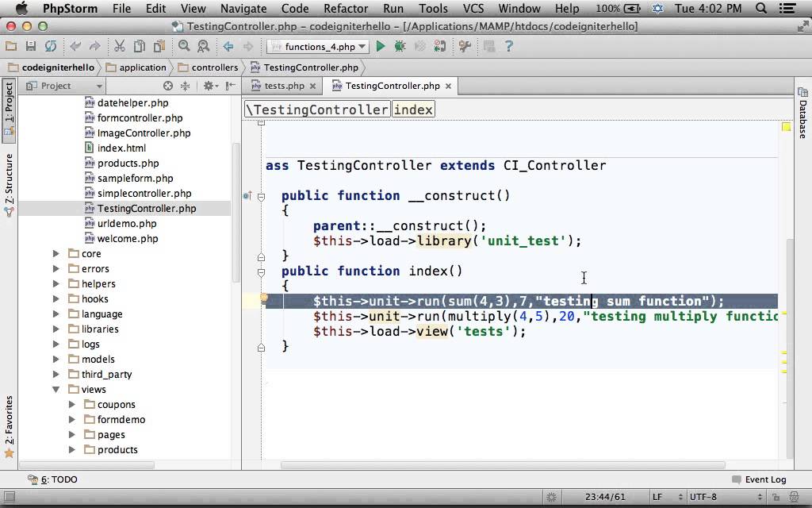Open the Project panel gear settings
The height and width of the screenshot is (508, 812).
click(x=209, y=86)
